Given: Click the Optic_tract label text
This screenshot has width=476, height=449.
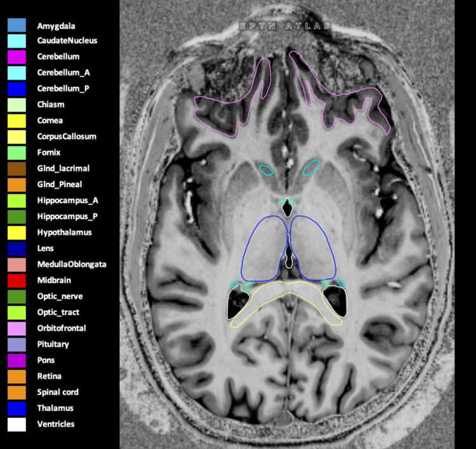Looking at the screenshot, I should (58, 313).
